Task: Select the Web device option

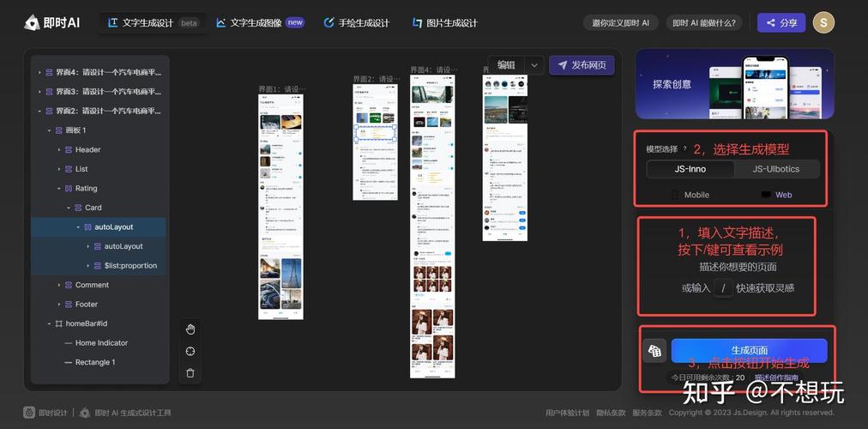Action: (777, 195)
